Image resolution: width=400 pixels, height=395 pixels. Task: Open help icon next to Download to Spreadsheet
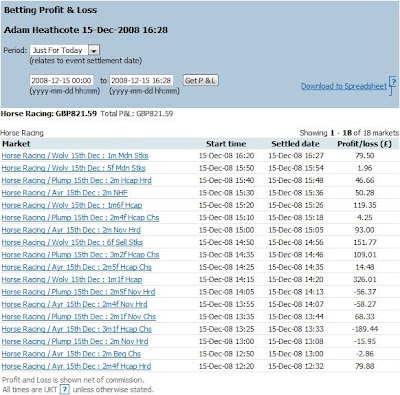(393, 82)
